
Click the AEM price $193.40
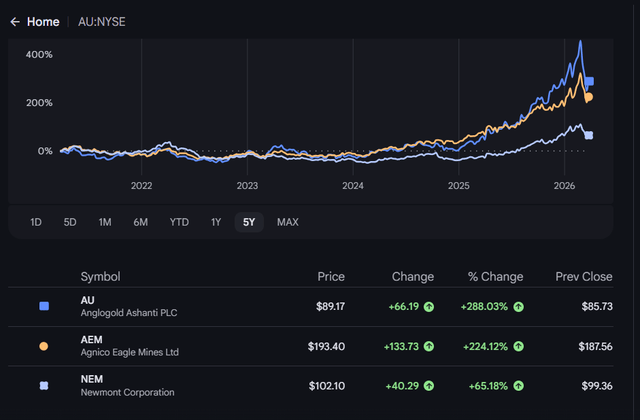point(326,347)
